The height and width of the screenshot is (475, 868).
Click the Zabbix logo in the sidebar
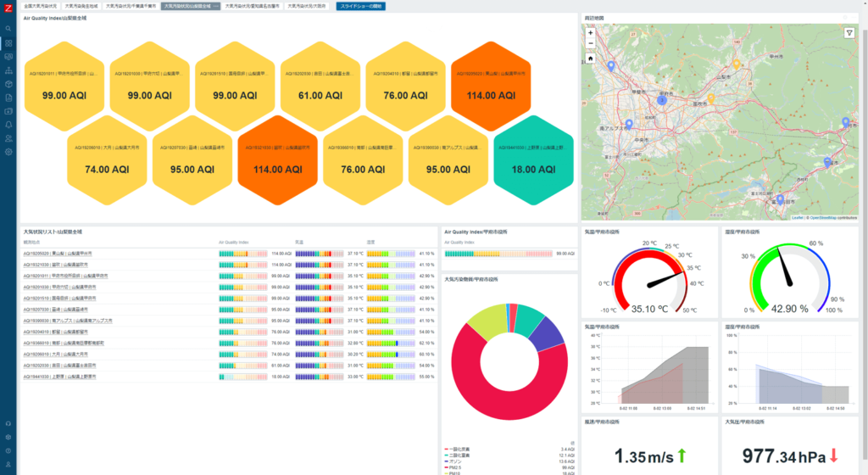pos(8,8)
